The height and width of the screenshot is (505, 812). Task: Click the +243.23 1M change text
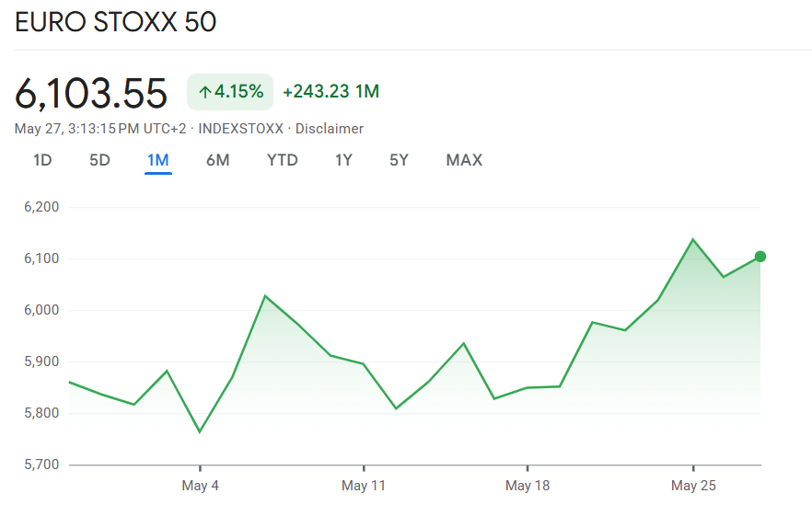[331, 92]
